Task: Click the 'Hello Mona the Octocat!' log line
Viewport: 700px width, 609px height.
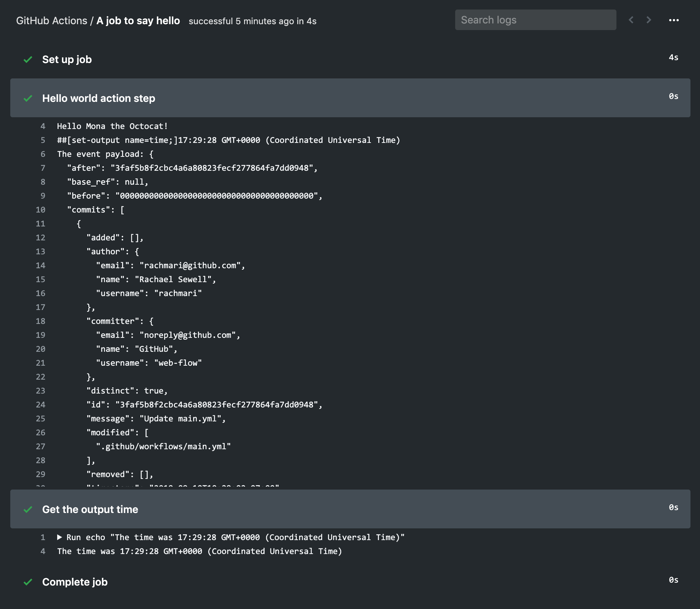Action: pos(113,126)
